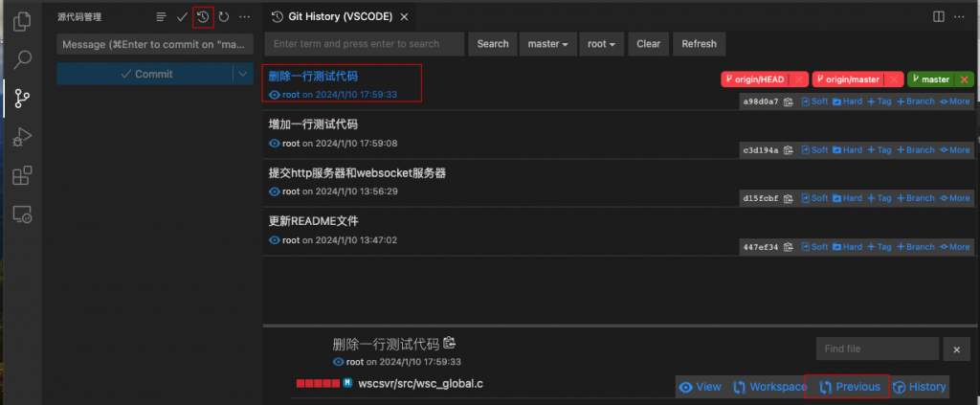This screenshot has width=980, height=405.
Task: Copy commit hash a98d0a7 via clipboard icon
Action: point(789,101)
